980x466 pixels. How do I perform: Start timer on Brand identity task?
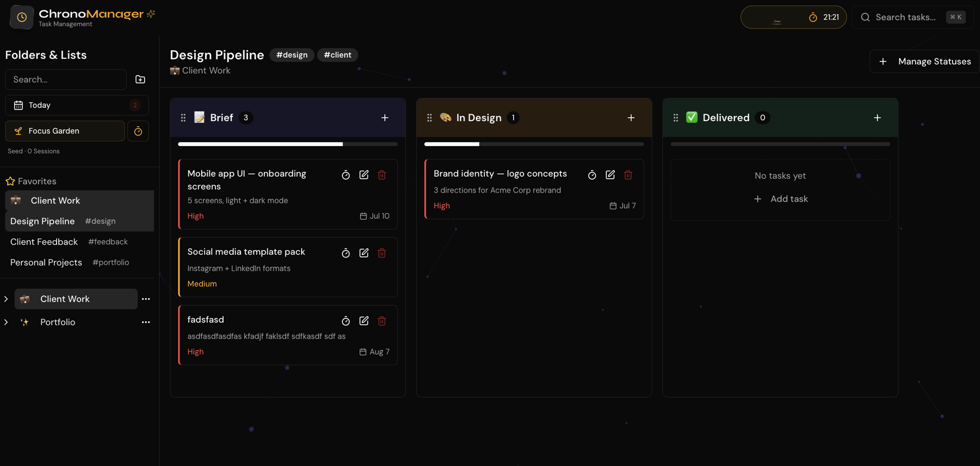click(x=592, y=175)
